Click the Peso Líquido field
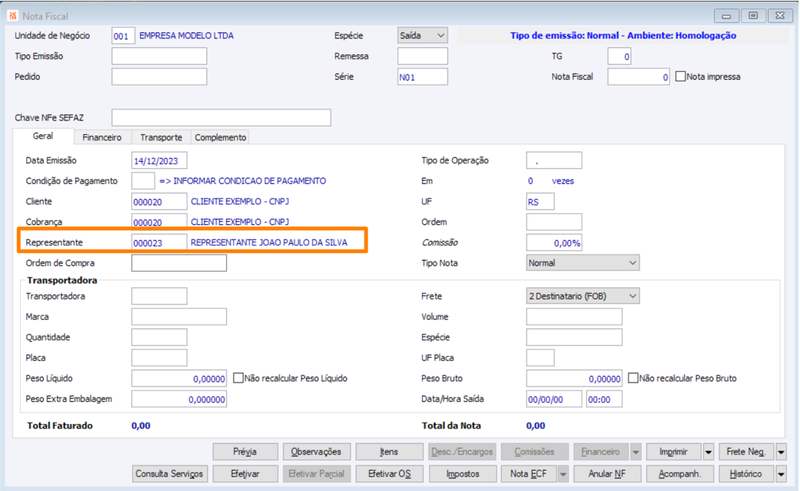The height and width of the screenshot is (491, 800). [x=179, y=378]
